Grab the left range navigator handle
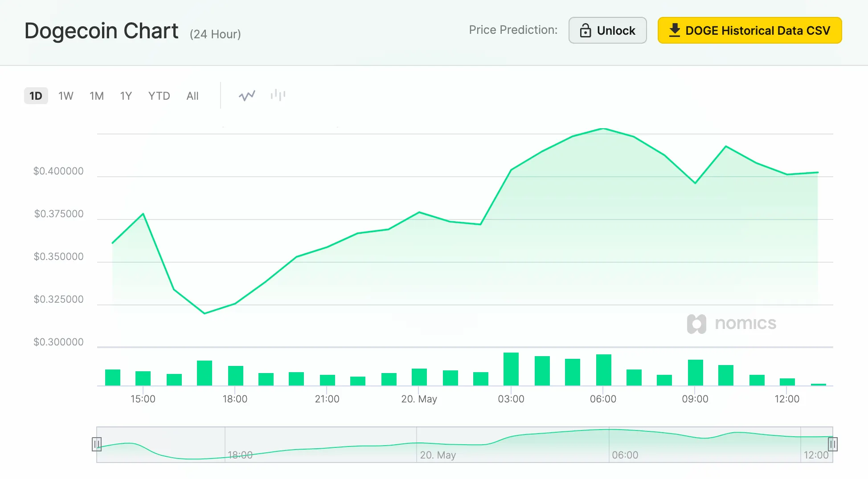The image size is (868, 479). (x=97, y=444)
